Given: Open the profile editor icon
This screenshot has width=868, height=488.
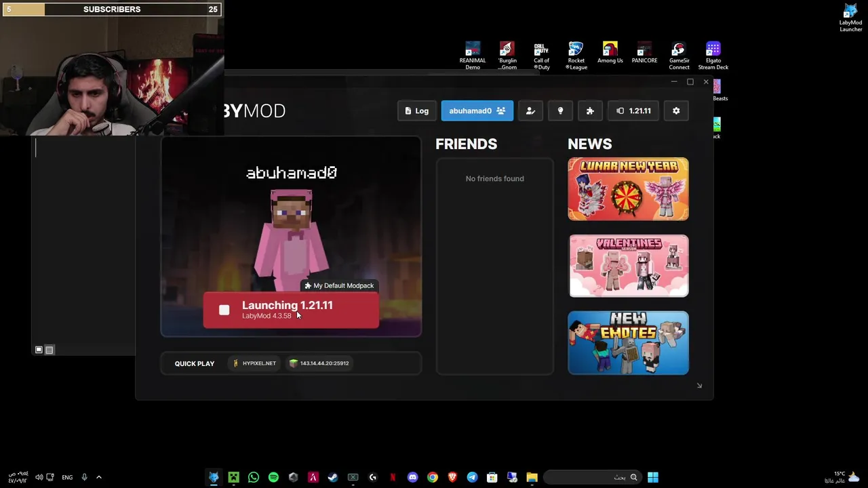Looking at the screenshot, I should coord(530,110).
